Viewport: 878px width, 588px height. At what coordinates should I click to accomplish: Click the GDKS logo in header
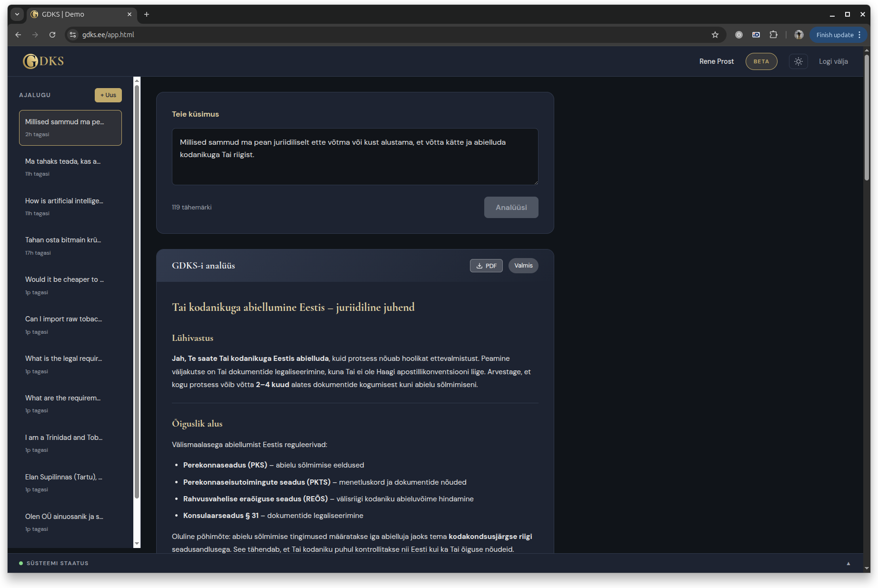click(x=43, y=61)
